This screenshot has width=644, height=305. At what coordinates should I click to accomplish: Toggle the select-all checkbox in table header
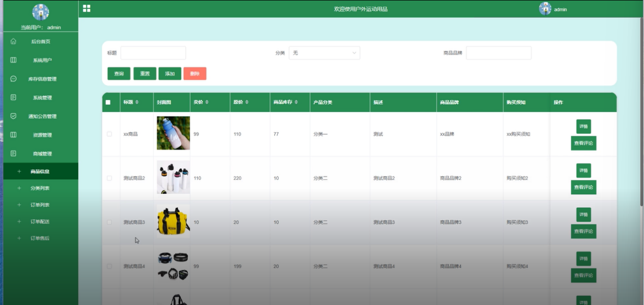coord(108,102)
